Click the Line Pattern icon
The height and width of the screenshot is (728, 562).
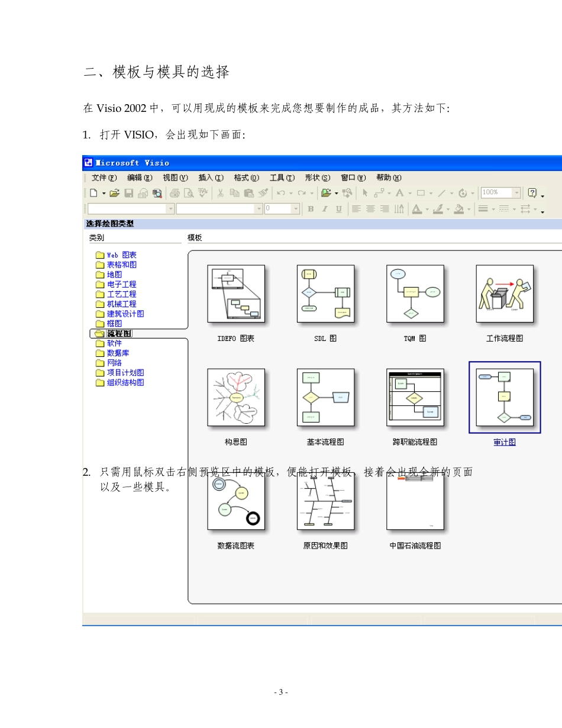(503, 209)
